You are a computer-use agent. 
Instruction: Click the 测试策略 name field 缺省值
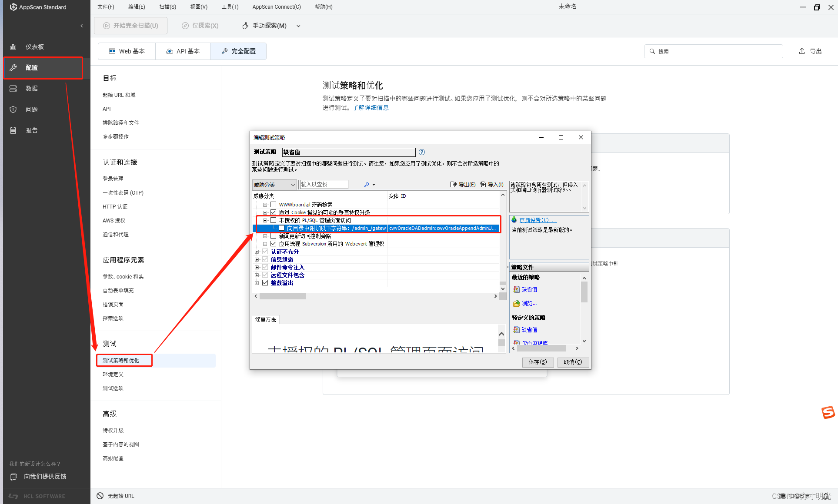[349, 152]
